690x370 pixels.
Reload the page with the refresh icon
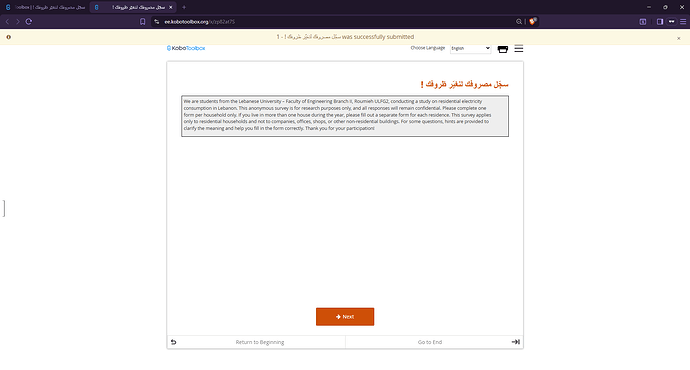click(x=29, y=22)
